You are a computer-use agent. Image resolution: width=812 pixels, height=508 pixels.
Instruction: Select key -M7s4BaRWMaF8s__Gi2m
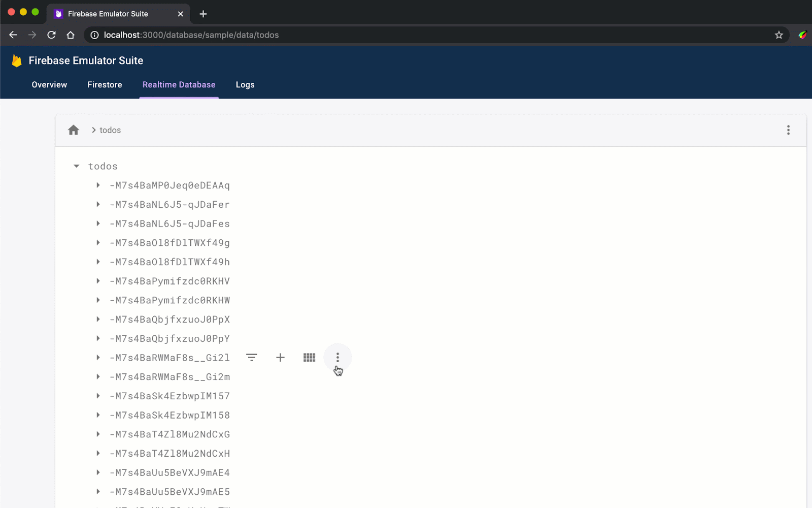(x=170, y=377)
